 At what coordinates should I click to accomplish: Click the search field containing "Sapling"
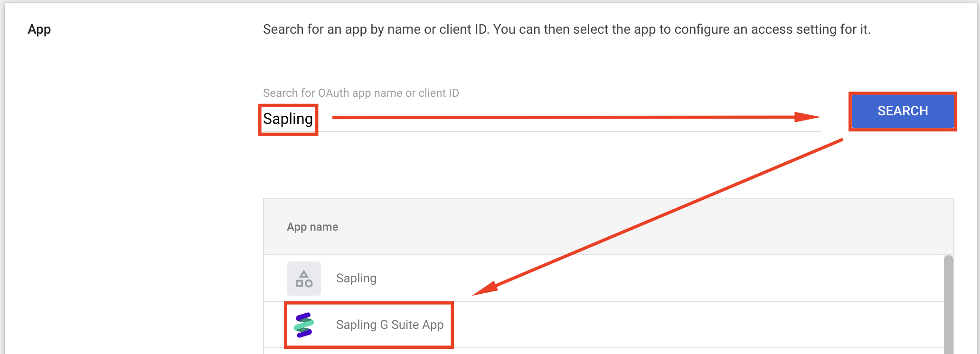288,119
